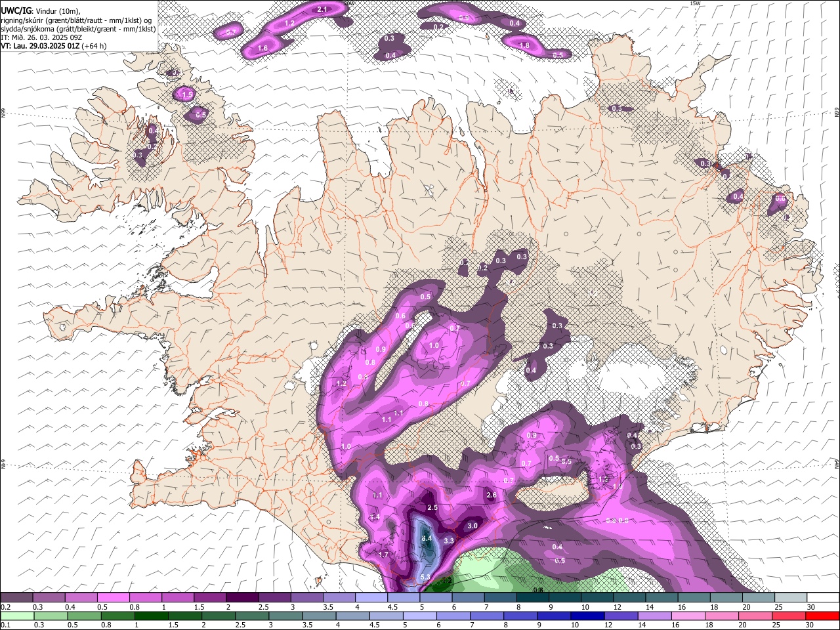840x630 pixels.
Task: Click the dark mauve snow-scale swatch between 0.2 and 0.3
Action: click(16, 598)
